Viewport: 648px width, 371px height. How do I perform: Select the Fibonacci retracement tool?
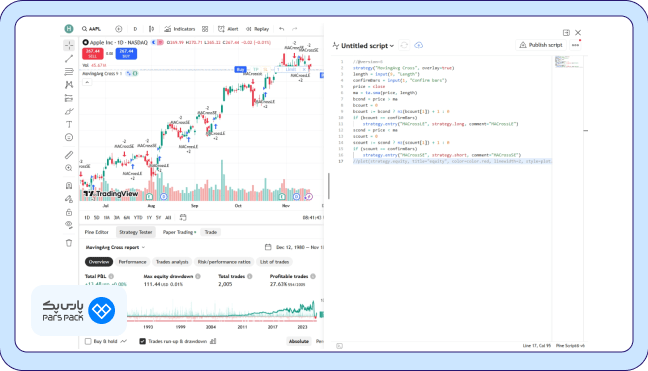coord(69,72)
